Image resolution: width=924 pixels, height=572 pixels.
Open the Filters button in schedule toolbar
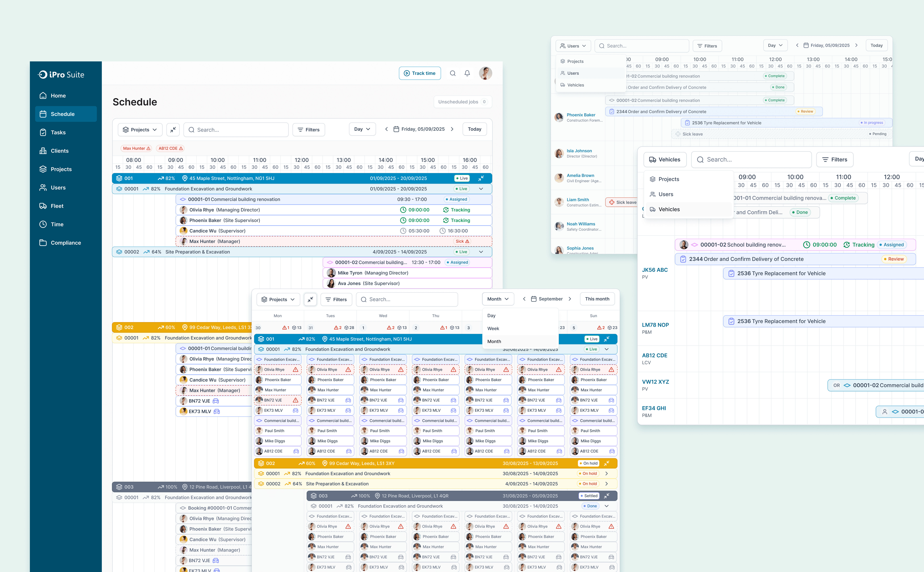coord(308,130)
